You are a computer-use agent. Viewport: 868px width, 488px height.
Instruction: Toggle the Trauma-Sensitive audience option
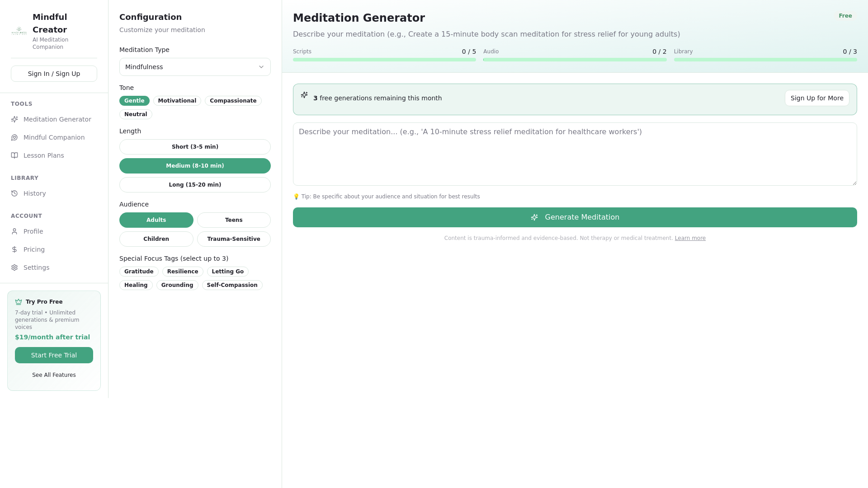(234, 239)
